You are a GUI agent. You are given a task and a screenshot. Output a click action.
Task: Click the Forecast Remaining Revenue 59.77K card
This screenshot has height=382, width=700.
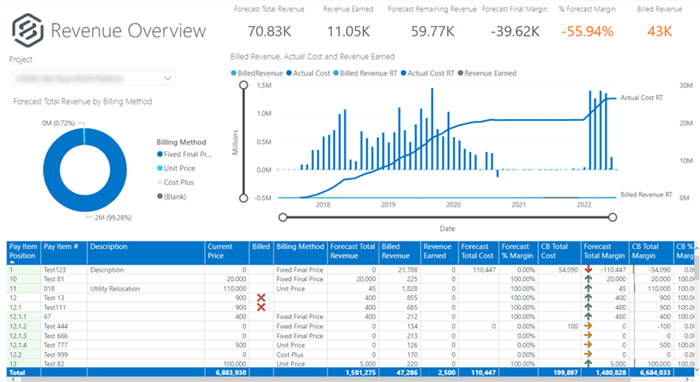[432, 23]
